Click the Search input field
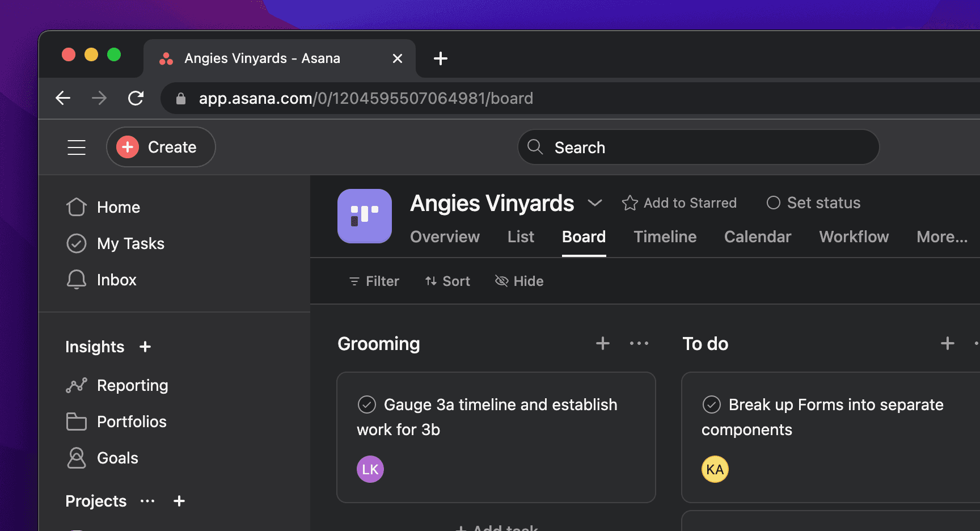This screenshot has height=531, width=980. pyautogui.click(x=698, y=147)
